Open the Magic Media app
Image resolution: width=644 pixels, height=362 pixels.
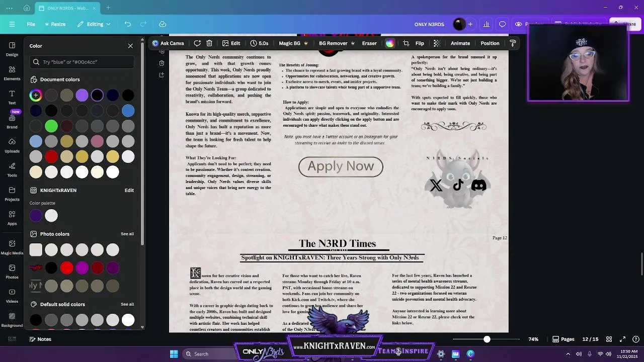point(12,247)
